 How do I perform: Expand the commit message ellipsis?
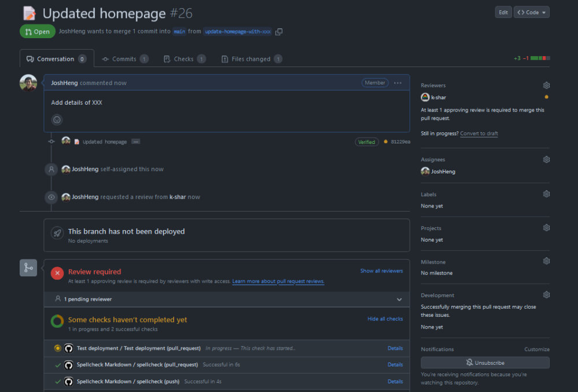point(135,142)
